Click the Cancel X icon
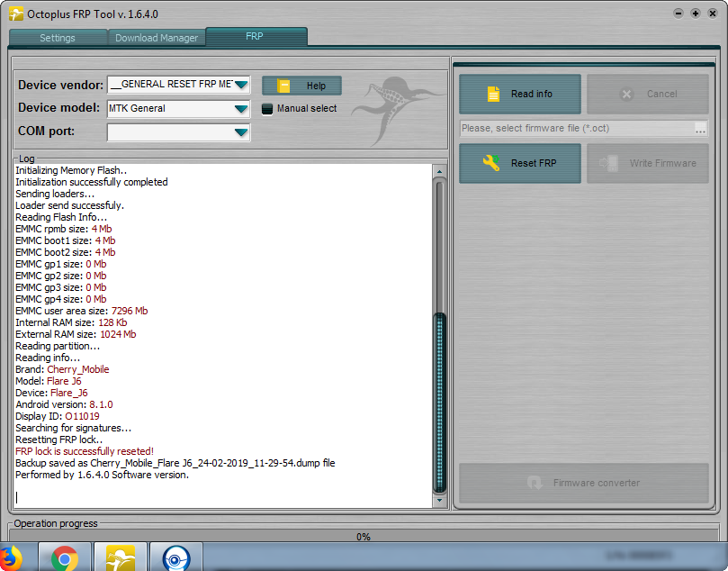728x571 pixels. pos(626,95)
